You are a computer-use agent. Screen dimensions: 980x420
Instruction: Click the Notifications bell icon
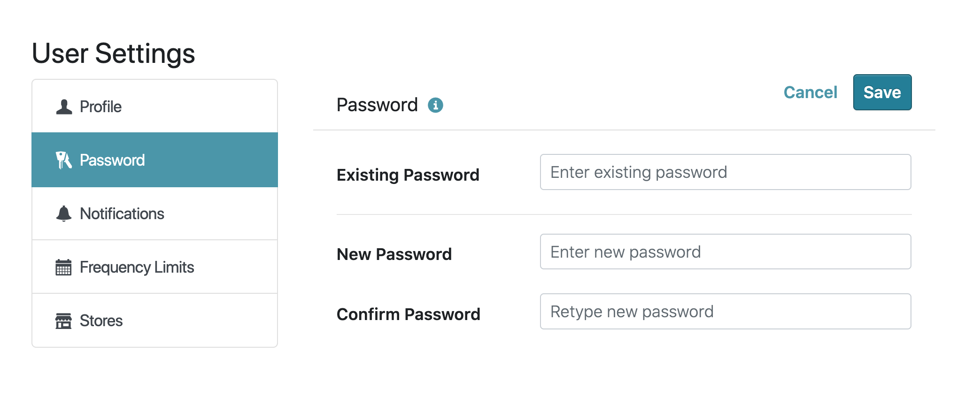point(64,214)
